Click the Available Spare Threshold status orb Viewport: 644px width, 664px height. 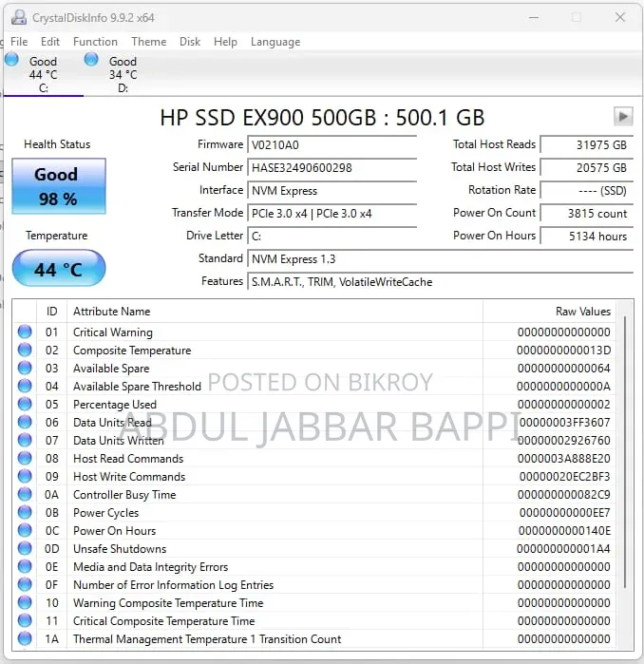click(x=25, y=386)
